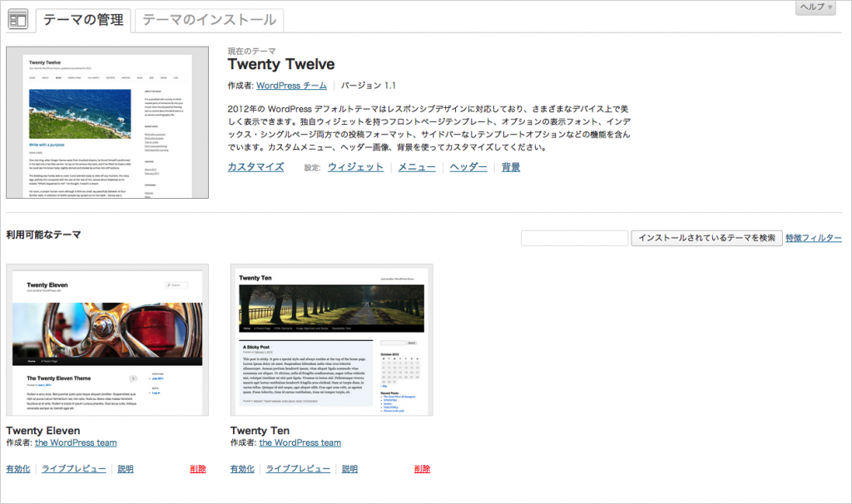The height and width of the screenshot is (504, 852).
Task: Switch to the テーマのインストール tab
Action: coord(209,21)
